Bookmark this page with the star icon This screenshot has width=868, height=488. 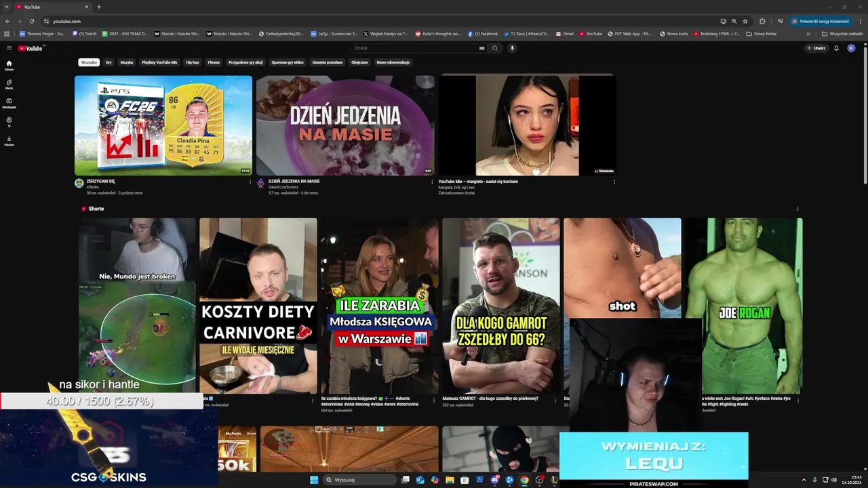coord(745,21)
